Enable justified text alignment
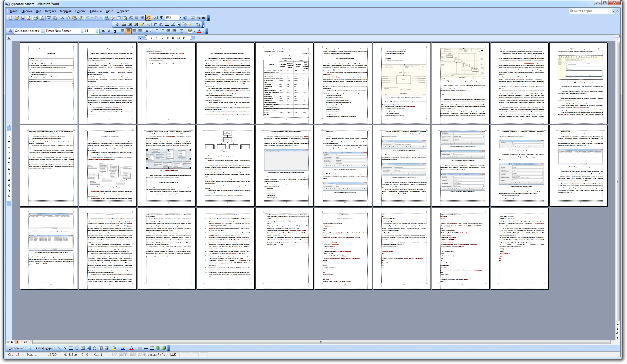Screen dimensions: 627x364 140,31
